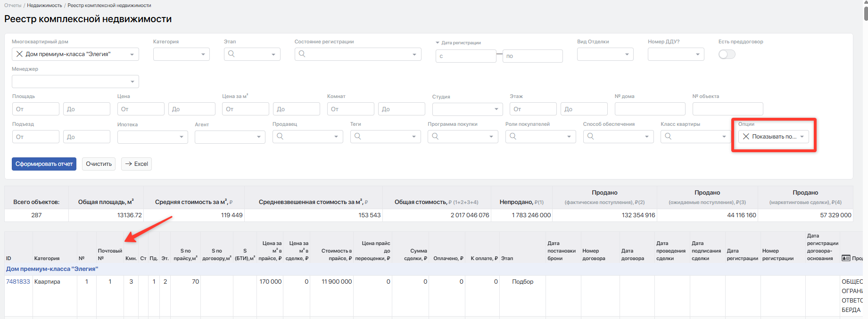The width and height of the screenshot is (868, 319).
Task: Click the Категория column header
Action: pos(47,258)
